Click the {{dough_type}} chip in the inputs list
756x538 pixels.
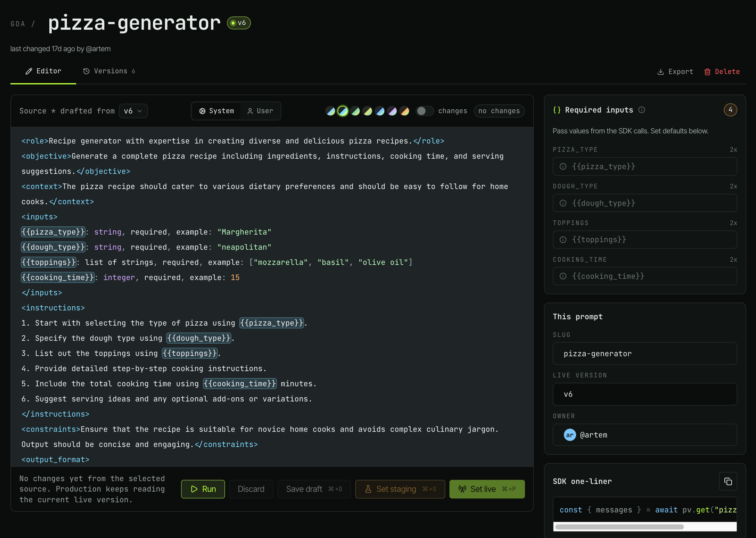[53, 247]
